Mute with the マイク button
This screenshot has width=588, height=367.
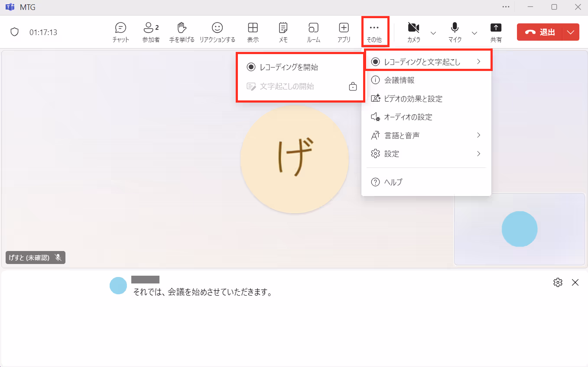pos(455,32)
